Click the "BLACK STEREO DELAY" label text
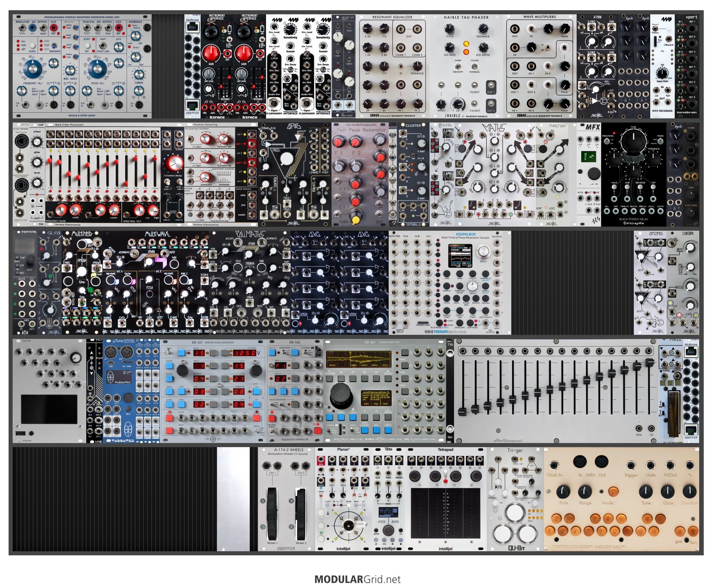716x588 pixels. 633,219
